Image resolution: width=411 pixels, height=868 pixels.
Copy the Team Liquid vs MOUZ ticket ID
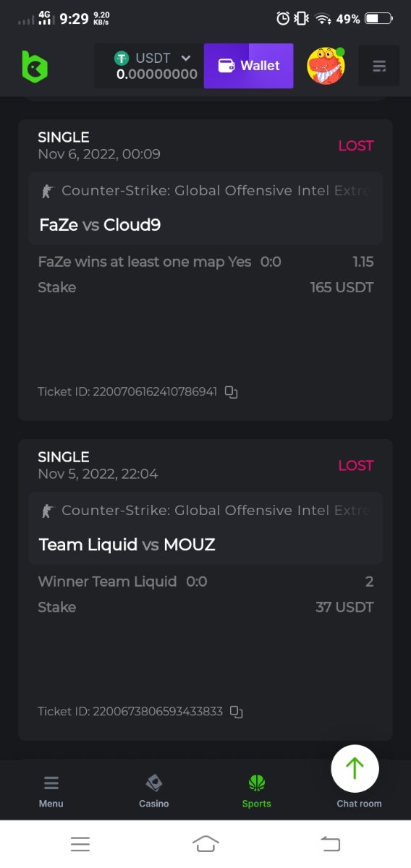(236, 712)
